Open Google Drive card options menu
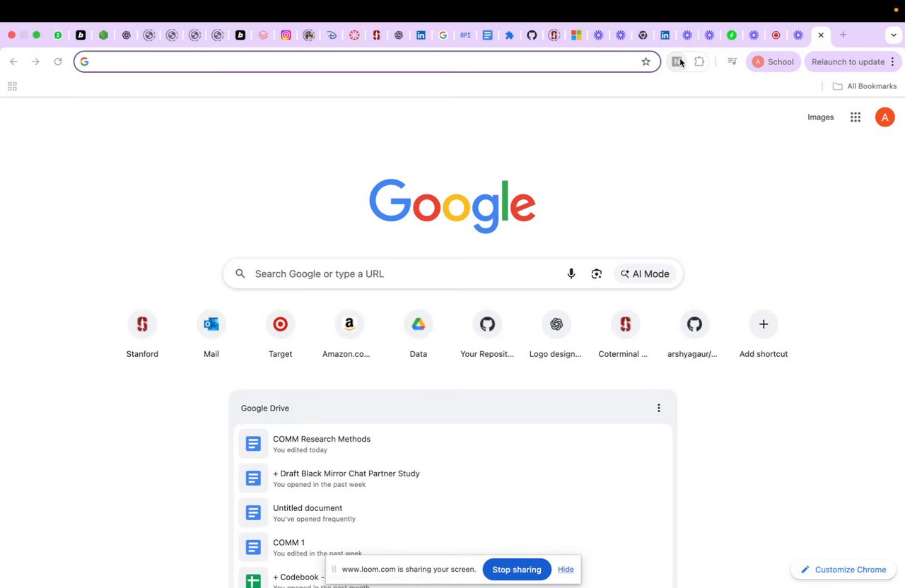This screenshot has width=905, height=588. [x=658, y=408]
